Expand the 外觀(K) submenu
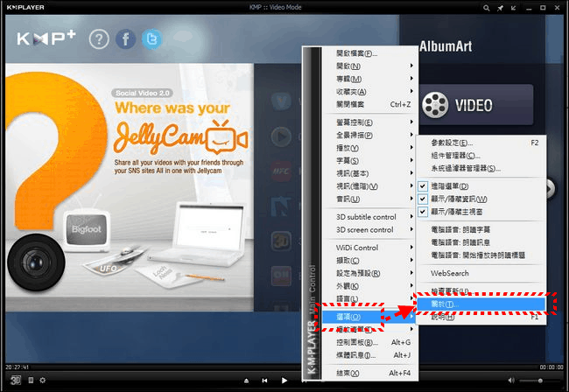 pos(370,286)
